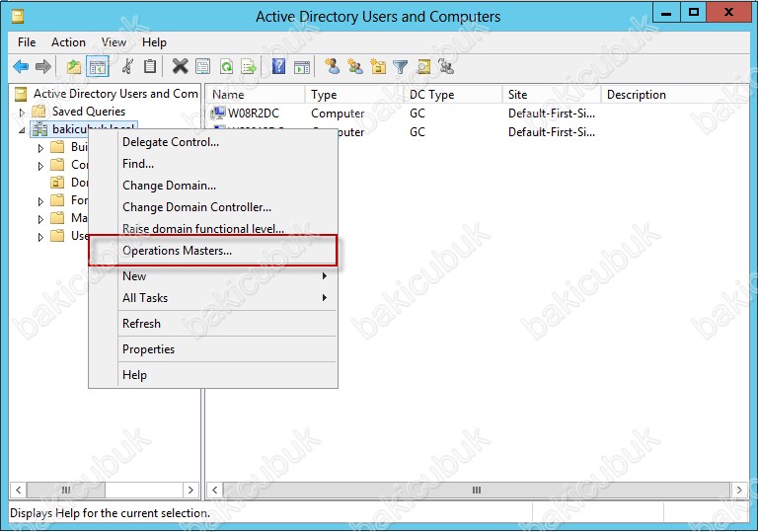This screenshot has height=532, width=758.
Task: Select Properties in the context menu
Action: [x=213, y=349]
